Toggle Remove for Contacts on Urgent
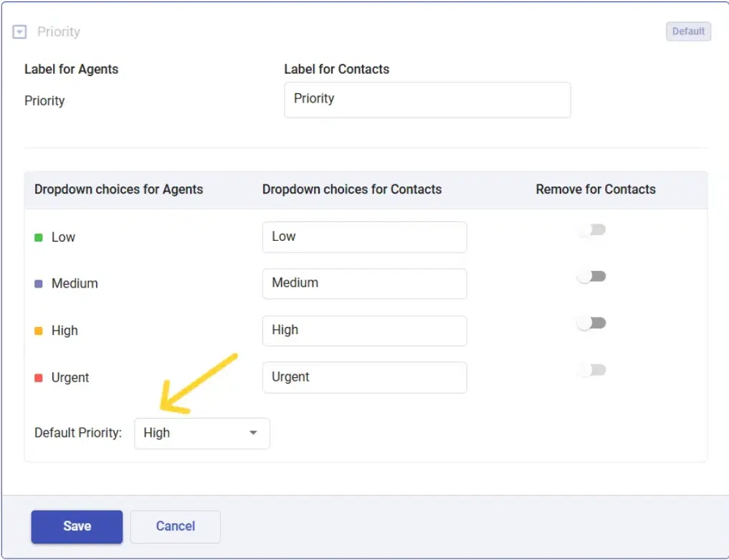The image size is (729, 560). pyautogui.click(x=592, y=370)
